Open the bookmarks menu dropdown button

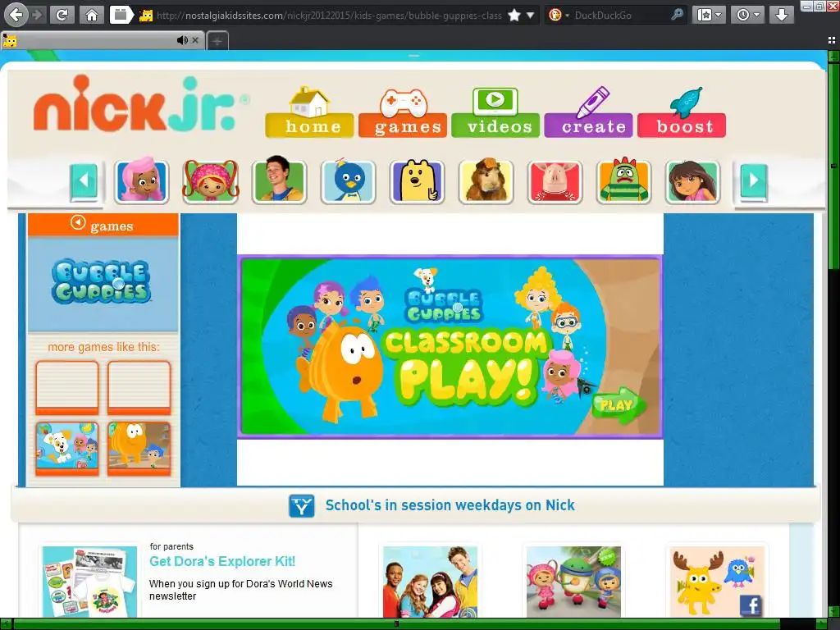(710, 15)
